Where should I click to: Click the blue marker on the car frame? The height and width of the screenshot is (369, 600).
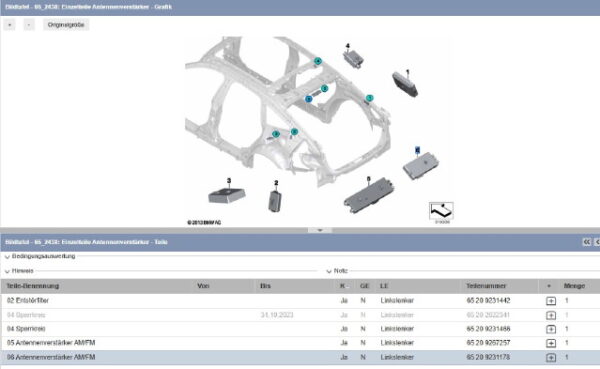(309, 99)
